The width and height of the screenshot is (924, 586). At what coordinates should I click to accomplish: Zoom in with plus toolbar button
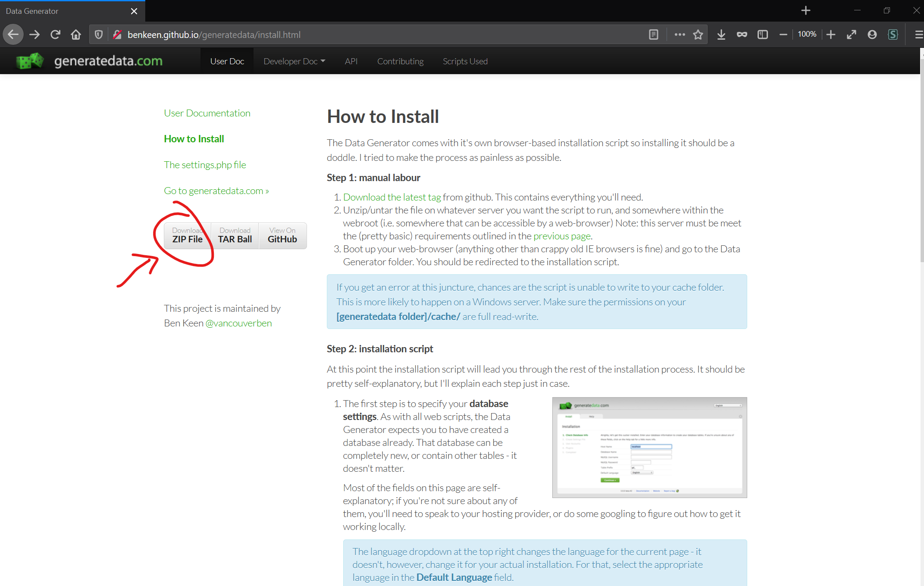831,34
